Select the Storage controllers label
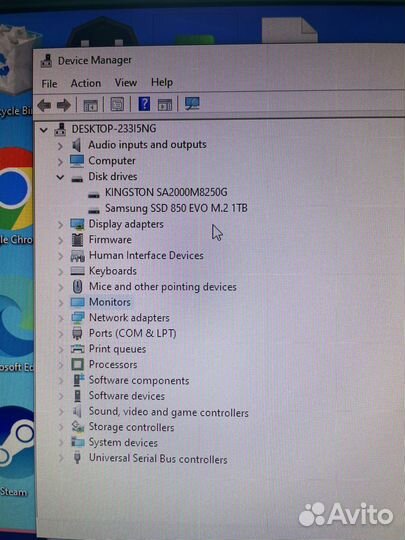This screenshot has width=405, height=540. click(132, 427)
